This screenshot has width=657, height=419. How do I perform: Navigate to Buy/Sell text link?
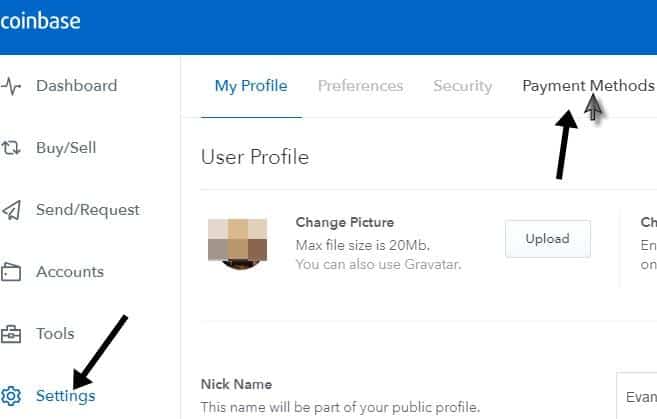[x=66, y=148]
